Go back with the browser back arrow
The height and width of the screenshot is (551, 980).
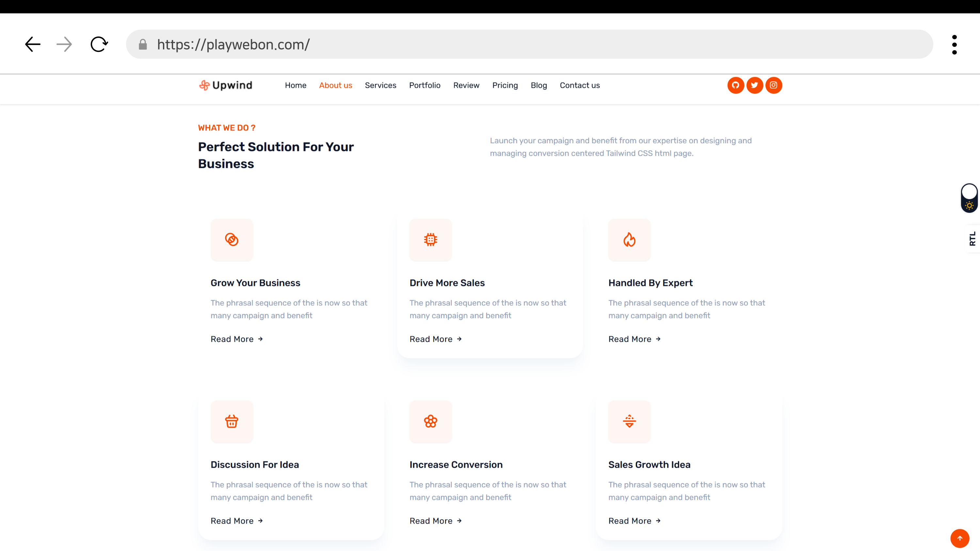pyautogui.click(x=33, y=44)
